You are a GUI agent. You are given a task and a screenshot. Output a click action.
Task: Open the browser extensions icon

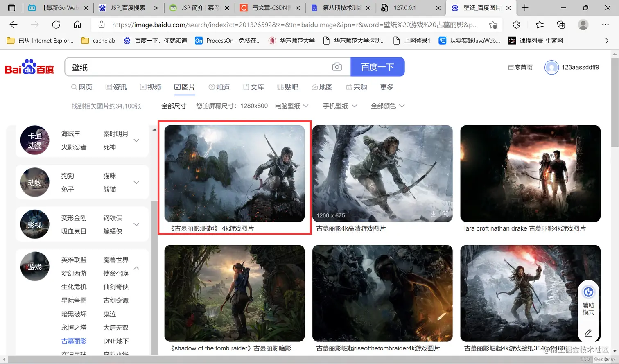point(516,25)
